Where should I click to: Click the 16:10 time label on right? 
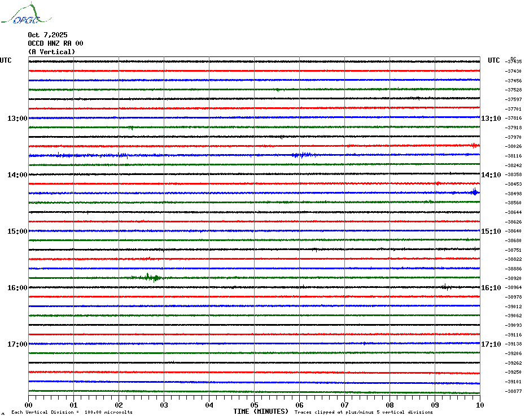(491, 288)
